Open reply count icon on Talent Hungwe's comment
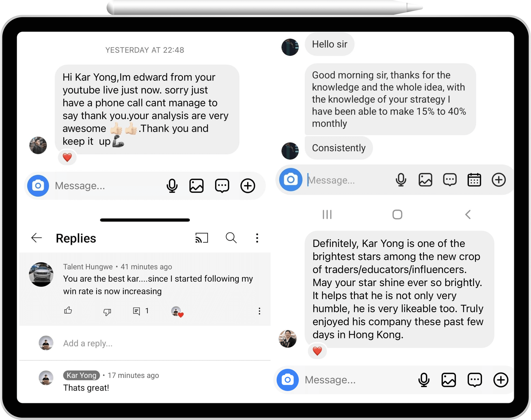This screenshot has height=420, width=531. 136,311
